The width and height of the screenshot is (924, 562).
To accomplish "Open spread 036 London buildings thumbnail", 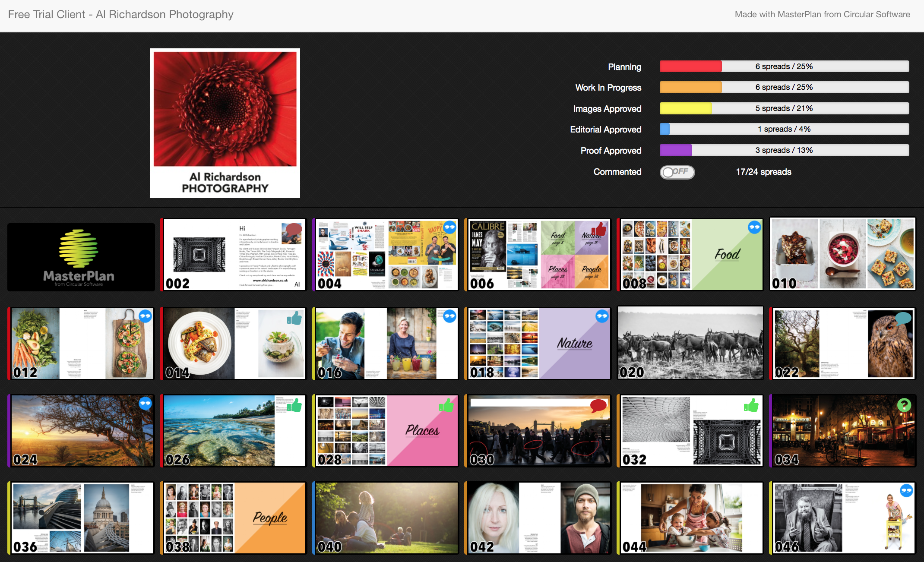I will tap(81, 518).
